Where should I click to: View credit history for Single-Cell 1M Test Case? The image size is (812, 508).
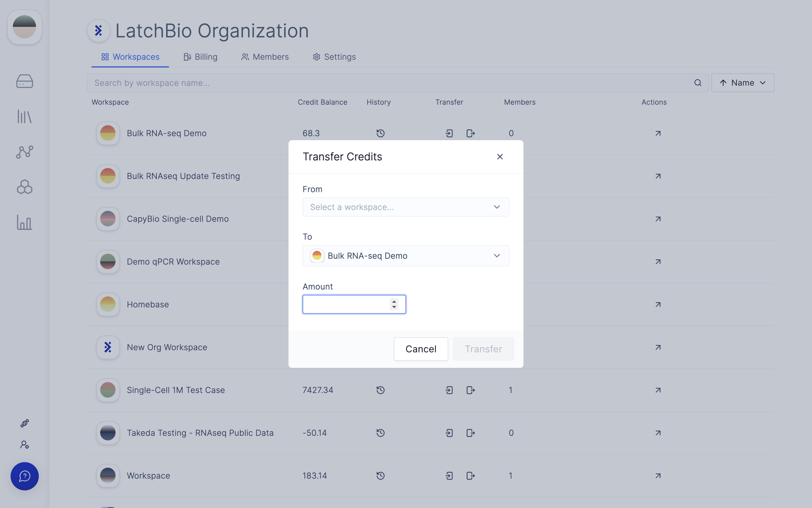[x=380, y=390]
